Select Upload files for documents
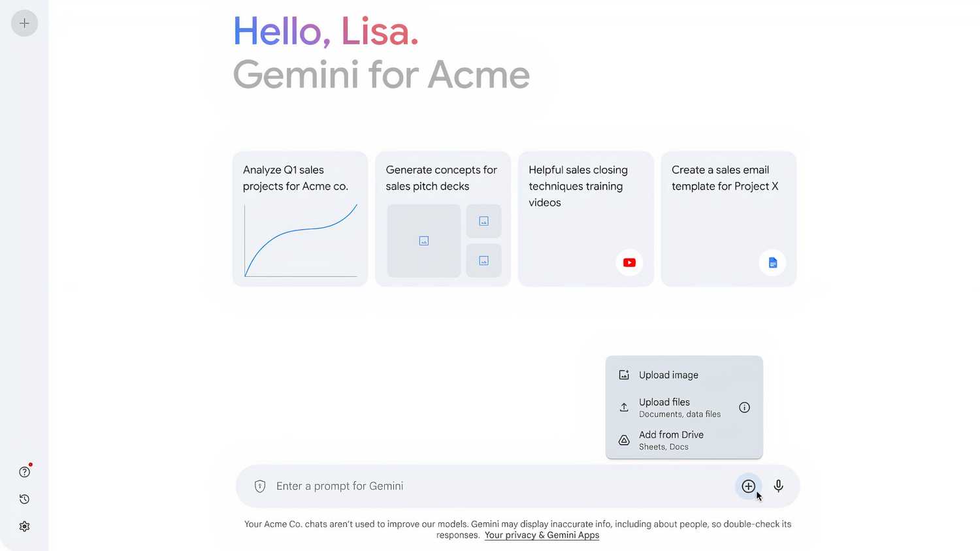The width and height of the screenshot is (980, 551). coord(664,402)
